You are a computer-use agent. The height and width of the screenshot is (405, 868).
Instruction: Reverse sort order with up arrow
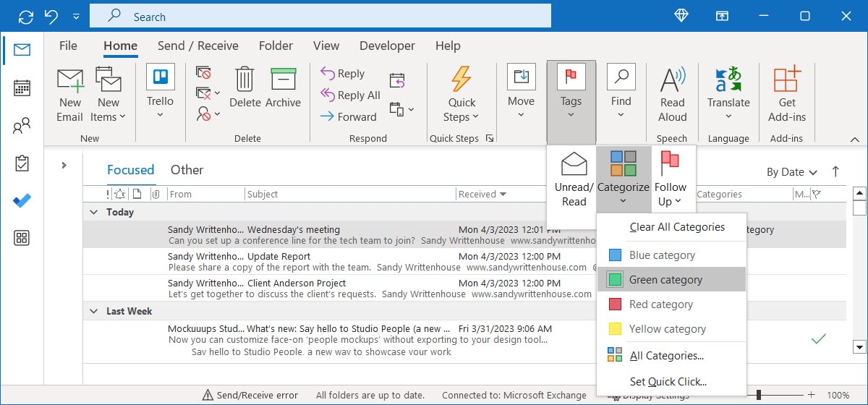[x=835, y=171]
